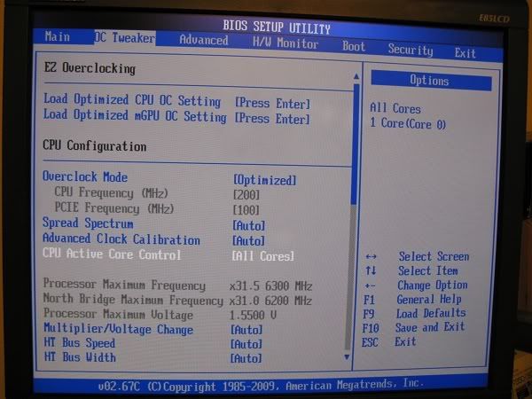Viewport: 532px width, 399px height.
Task: Click the Change Option help entry
Action: click(417, 286)
